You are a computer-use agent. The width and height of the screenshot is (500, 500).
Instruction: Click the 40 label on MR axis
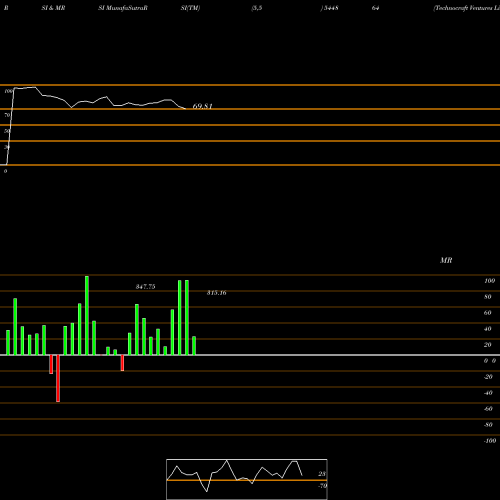point(488,329)
